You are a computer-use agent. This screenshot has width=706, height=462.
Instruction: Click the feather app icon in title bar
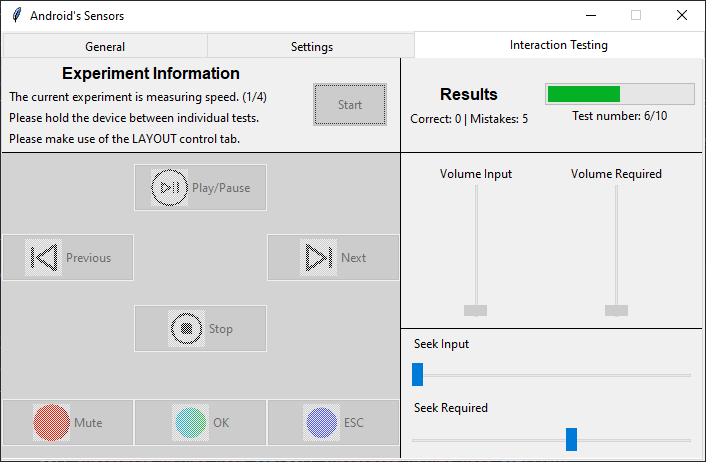(16, 16)
